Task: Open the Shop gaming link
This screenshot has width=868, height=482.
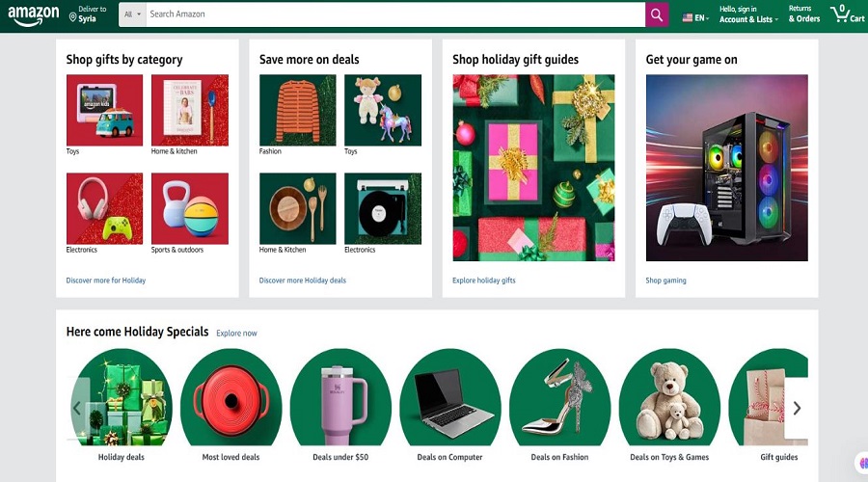Action: [665, 281]
